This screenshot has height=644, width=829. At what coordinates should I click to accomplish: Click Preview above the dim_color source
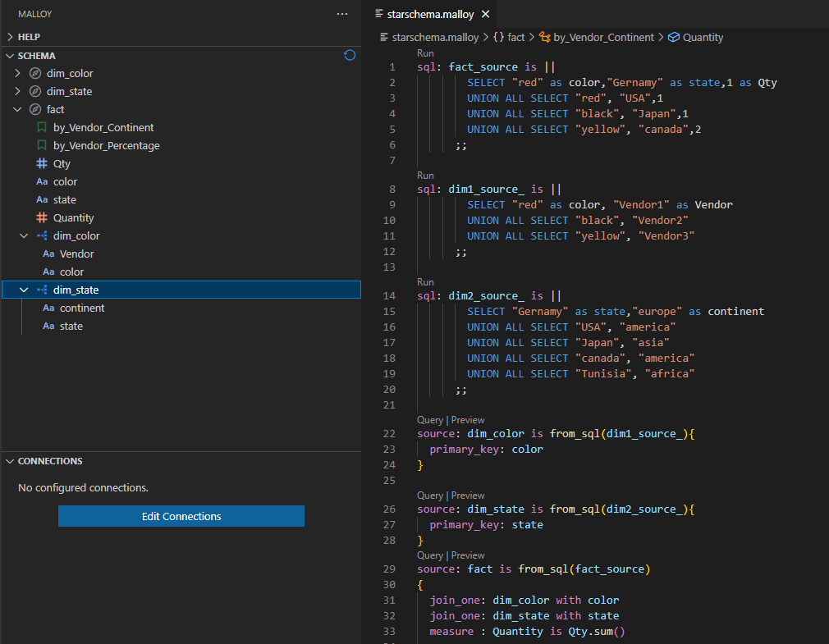tap(468, 420)
